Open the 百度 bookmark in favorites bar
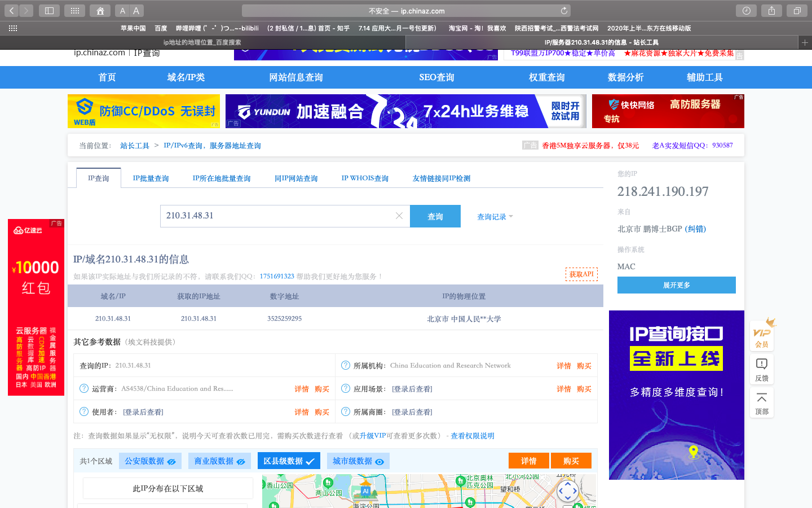Screen dimensions: 812x508 (x=161, y=28)
